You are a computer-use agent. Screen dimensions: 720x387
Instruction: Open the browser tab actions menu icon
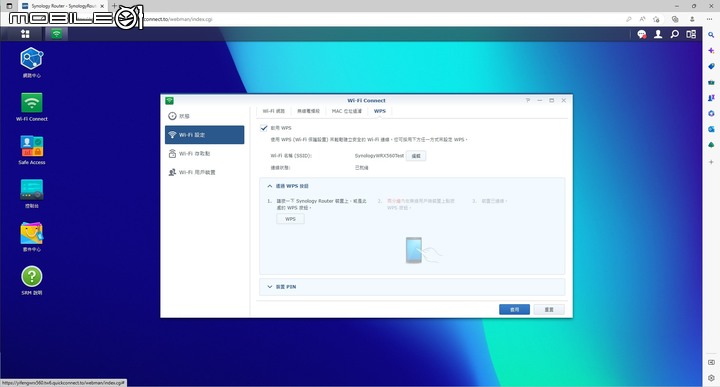pyautogui.click(x=9, y=6)
